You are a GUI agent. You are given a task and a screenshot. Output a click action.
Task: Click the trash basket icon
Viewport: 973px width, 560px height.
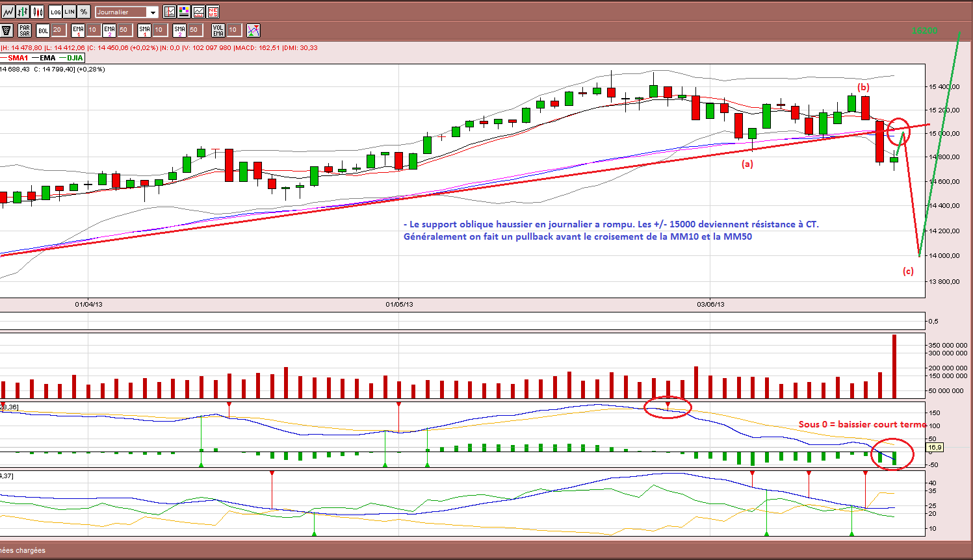[7, 30]
